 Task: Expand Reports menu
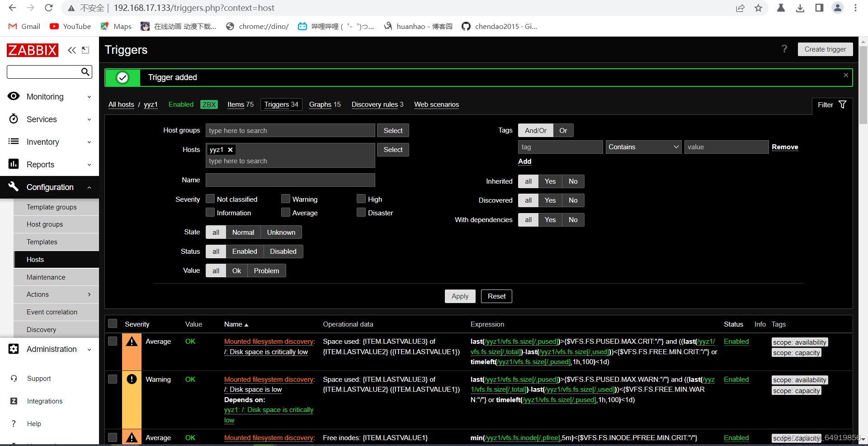[49, 165]
